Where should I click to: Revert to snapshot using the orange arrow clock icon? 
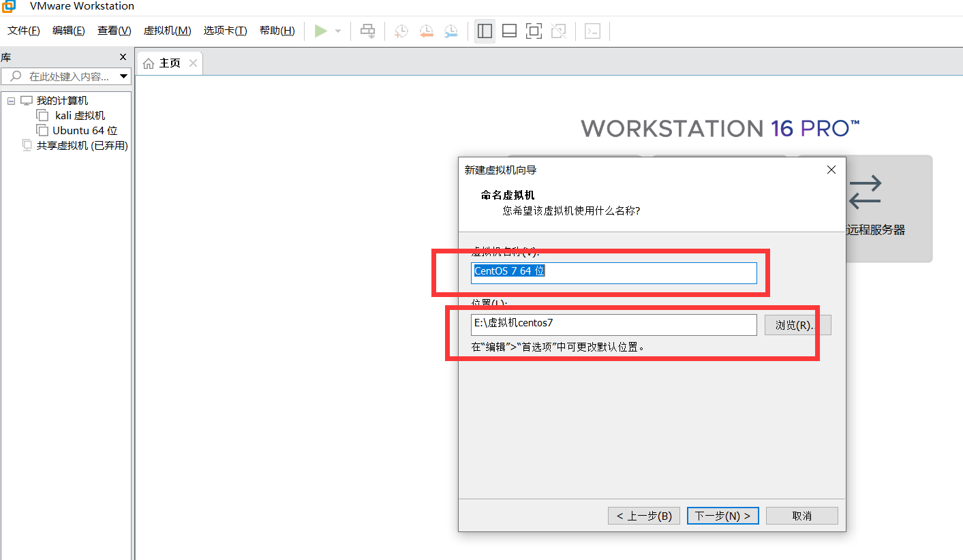(x=426, y=31)
